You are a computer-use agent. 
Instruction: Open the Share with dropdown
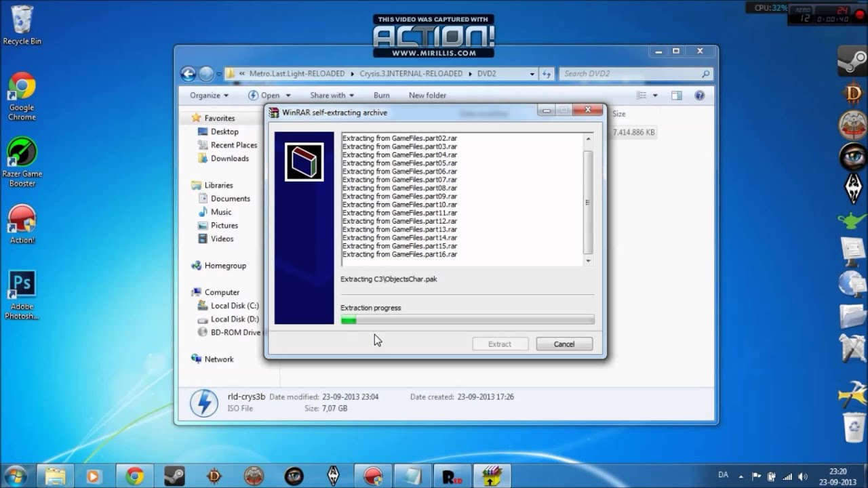[x=332, y=96]
